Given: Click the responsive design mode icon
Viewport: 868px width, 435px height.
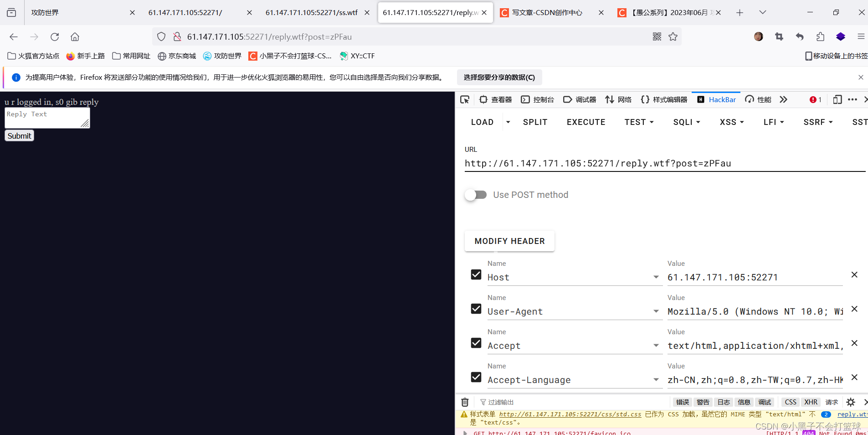Looking at the screenshot, I should [x=837, y=99].
